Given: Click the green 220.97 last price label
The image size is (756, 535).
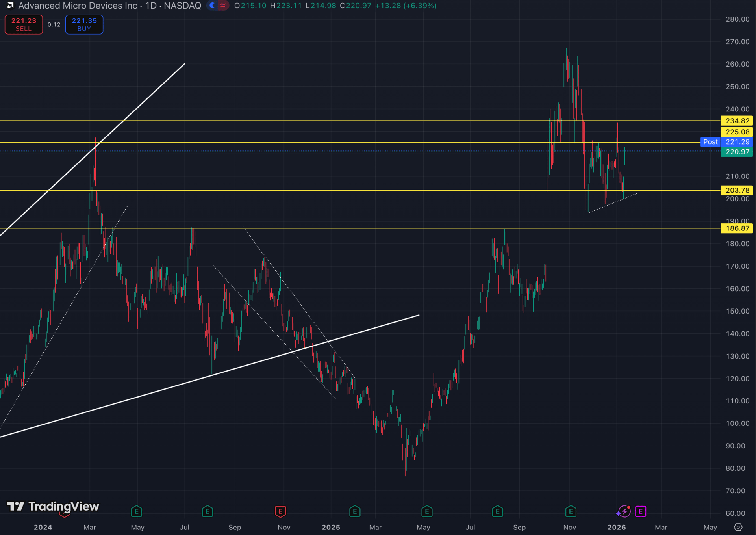Looking at the screenshot, I should coord(737,152).
